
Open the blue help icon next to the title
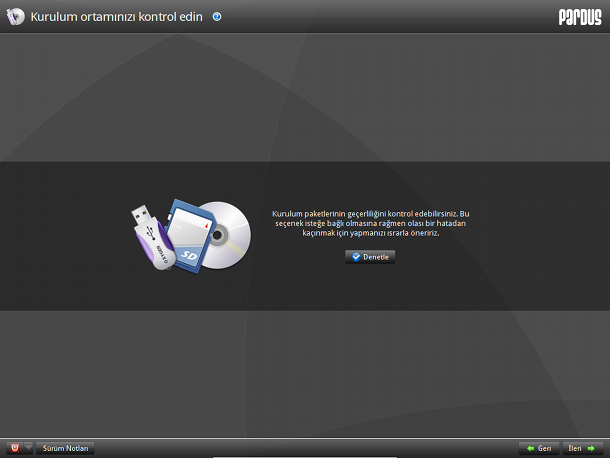point(217,17)
